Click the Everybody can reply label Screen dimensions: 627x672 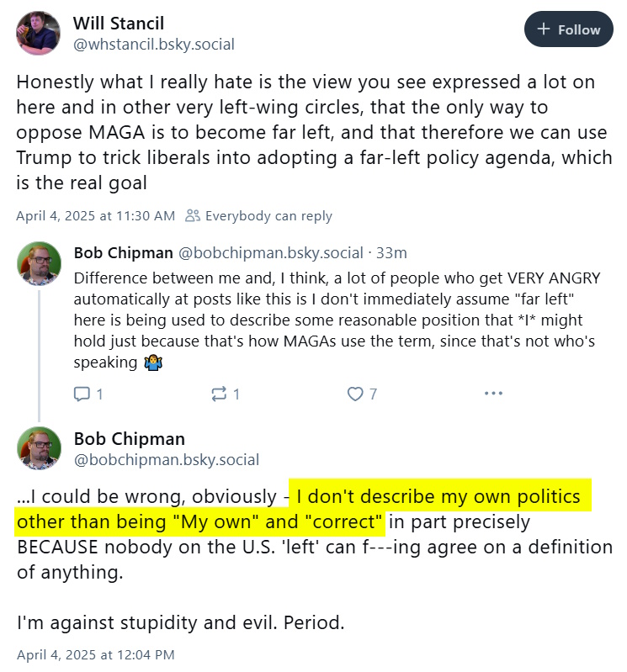coord(268,215)
